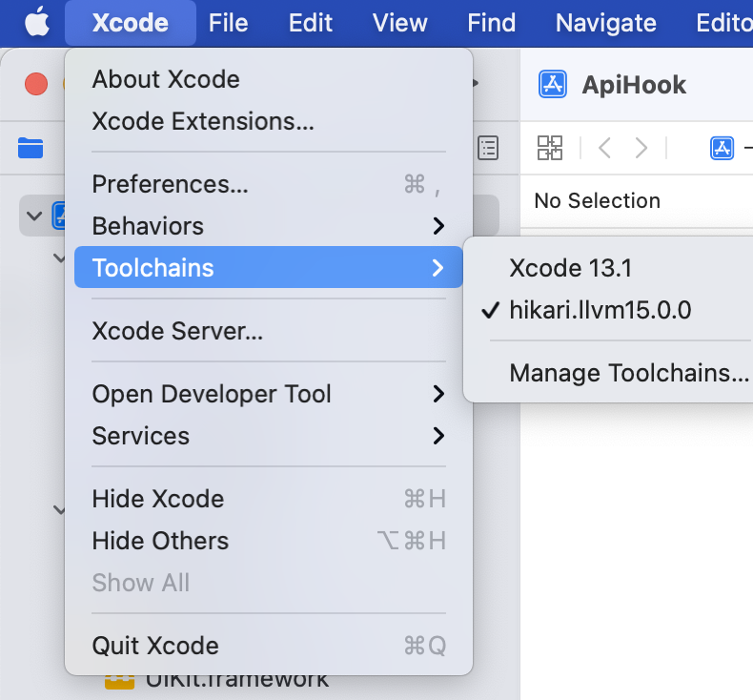Viewport: 753px width, 700px height.
Task: Switch to the Xcode 13.1 toolchain
Action: pos(570,268)
